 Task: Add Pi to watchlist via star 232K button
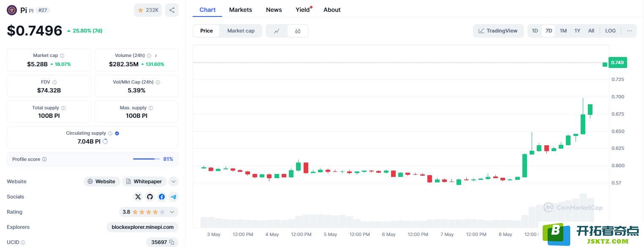148,10
